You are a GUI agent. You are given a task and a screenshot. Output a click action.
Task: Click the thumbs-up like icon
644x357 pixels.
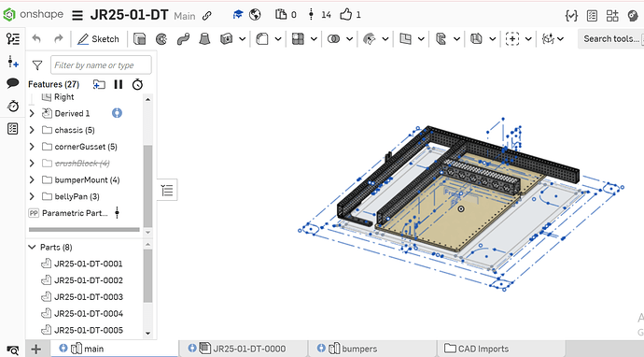click(346, 15)
